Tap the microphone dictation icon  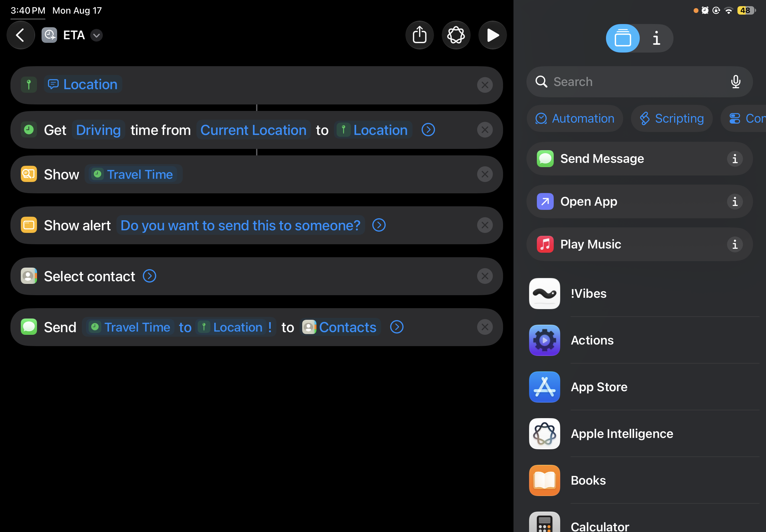click(x=735, y=82)
